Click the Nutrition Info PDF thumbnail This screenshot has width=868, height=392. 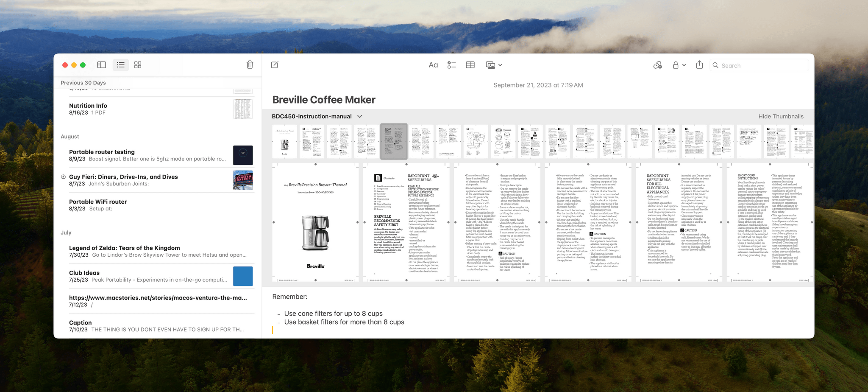(x=243, y=109)
